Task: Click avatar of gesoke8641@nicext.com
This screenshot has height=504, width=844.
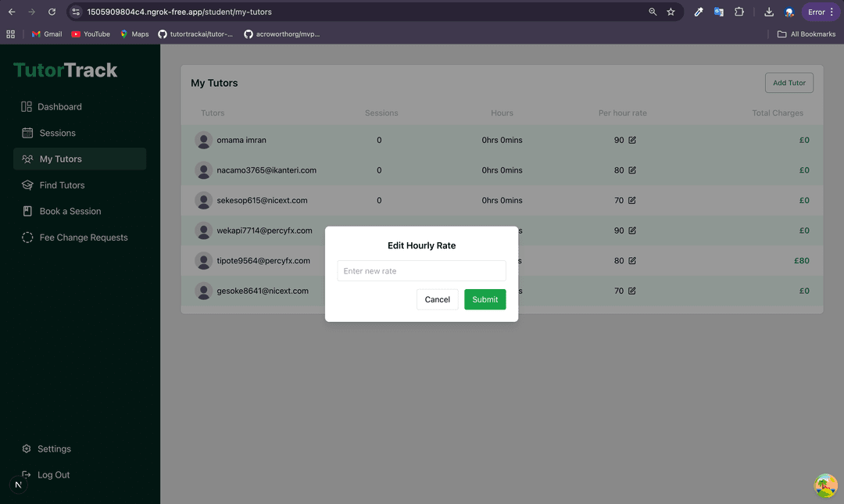Action: coord(203,291)
